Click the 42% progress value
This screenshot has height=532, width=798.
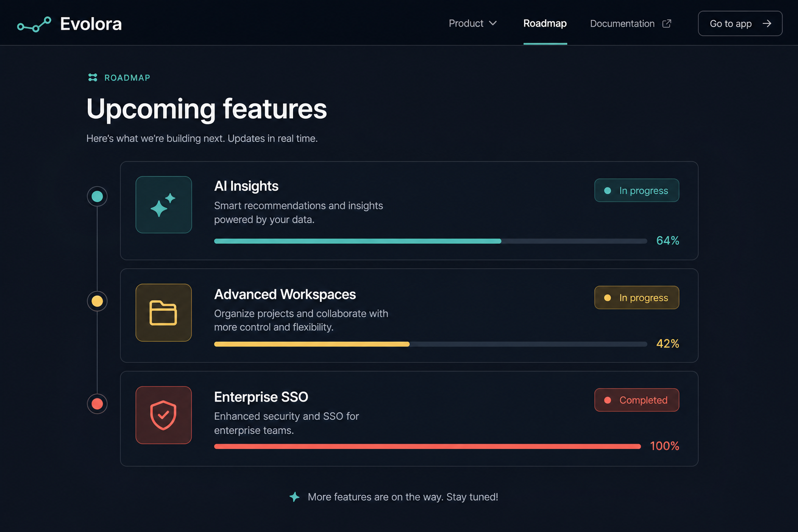coord(668,343)
